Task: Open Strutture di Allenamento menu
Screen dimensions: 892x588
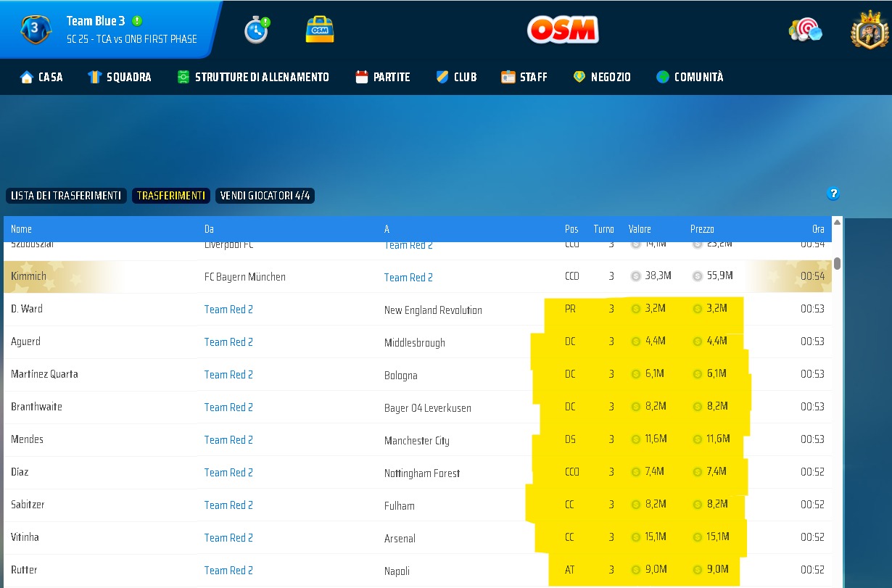Action: click(x=253, y=77)
